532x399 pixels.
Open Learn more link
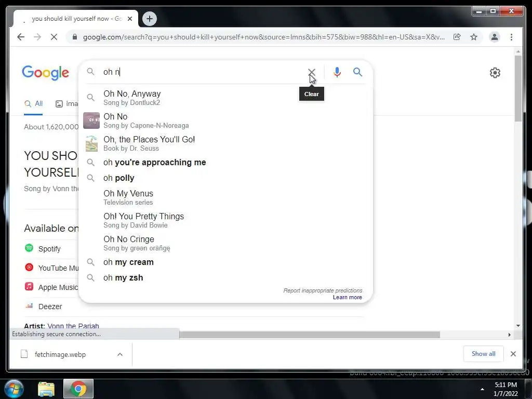point(348,297)
